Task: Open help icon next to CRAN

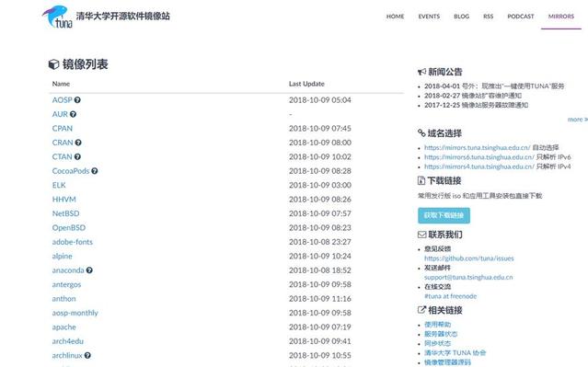Action: coord(78,143)
